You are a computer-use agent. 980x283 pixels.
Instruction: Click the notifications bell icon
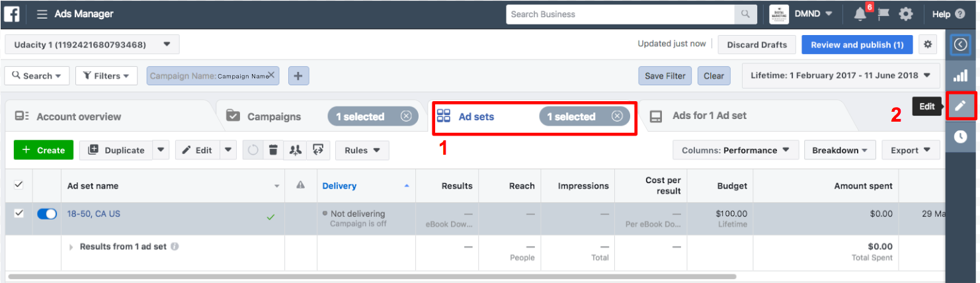[860, 14]
